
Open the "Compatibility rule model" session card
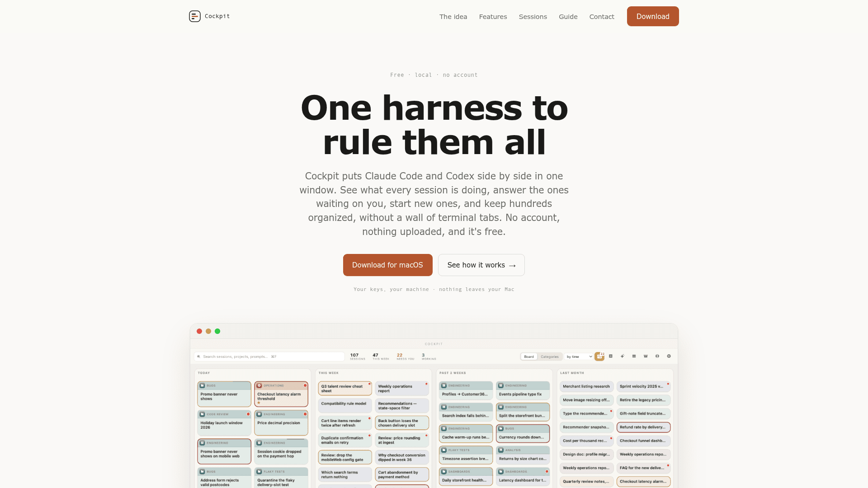(x=345, y=405)
